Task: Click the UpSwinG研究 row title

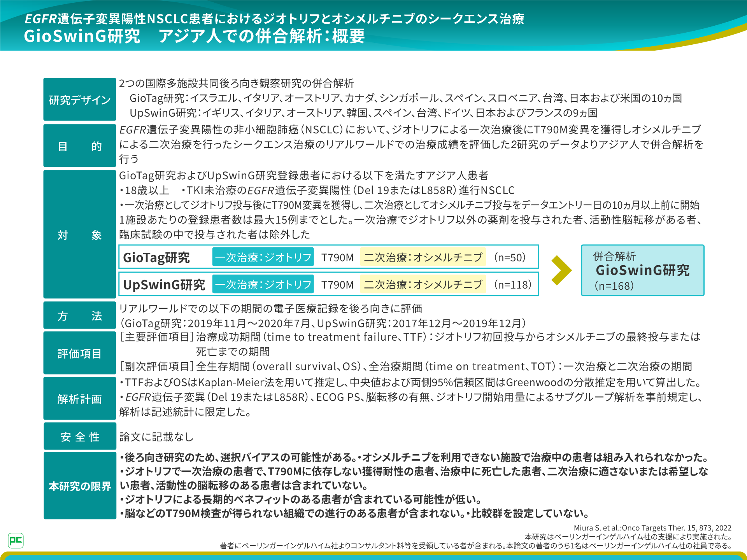Action: tap(164, 285)
